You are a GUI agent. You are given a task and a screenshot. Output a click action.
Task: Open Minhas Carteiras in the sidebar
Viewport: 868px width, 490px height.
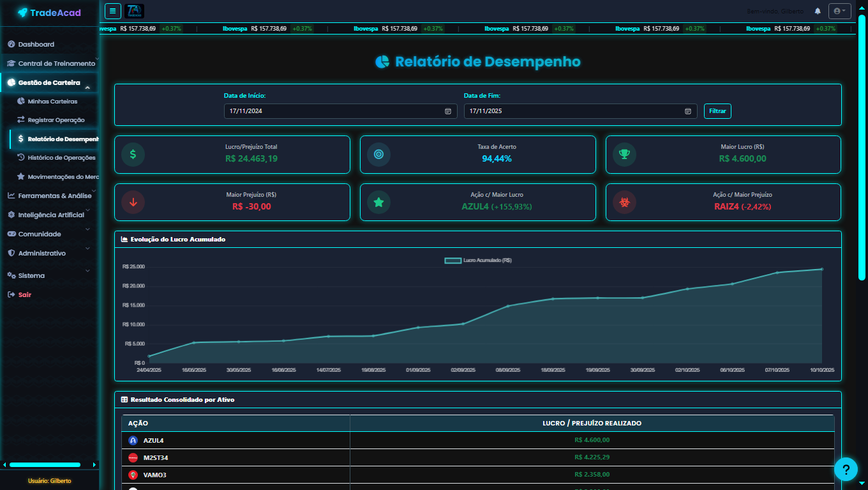tap(52, 102)
